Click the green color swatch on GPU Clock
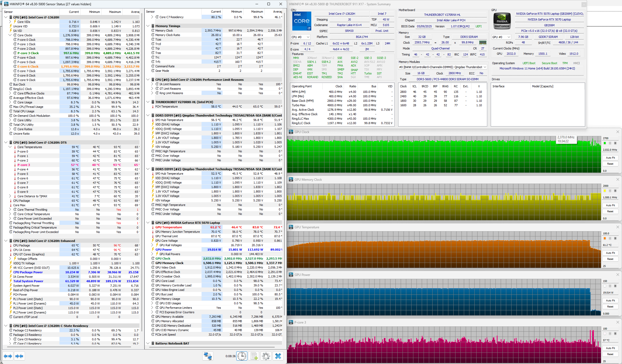 point(605,143)
